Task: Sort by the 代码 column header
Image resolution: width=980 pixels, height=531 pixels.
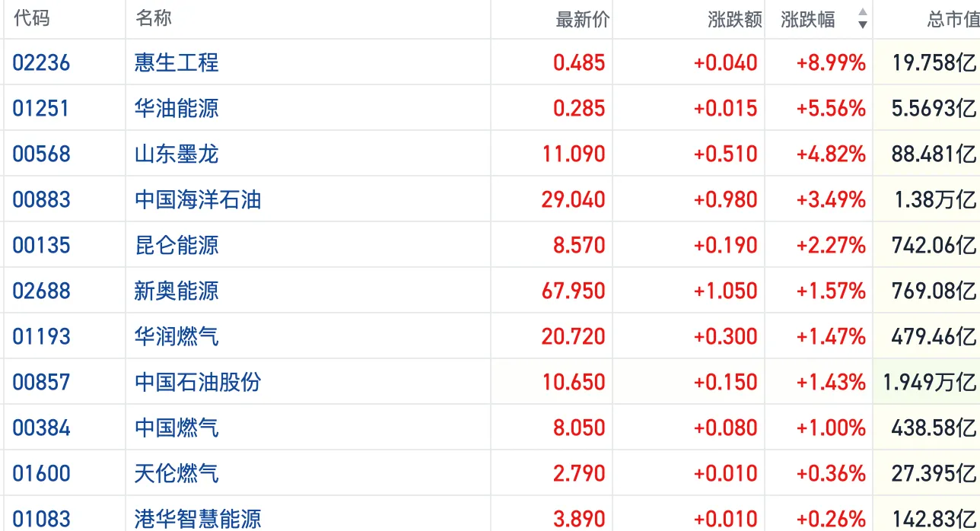Action: (32, 19)
